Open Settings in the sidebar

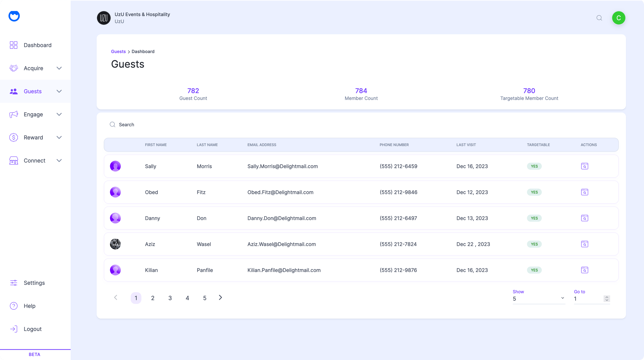[x=34, y=283]
